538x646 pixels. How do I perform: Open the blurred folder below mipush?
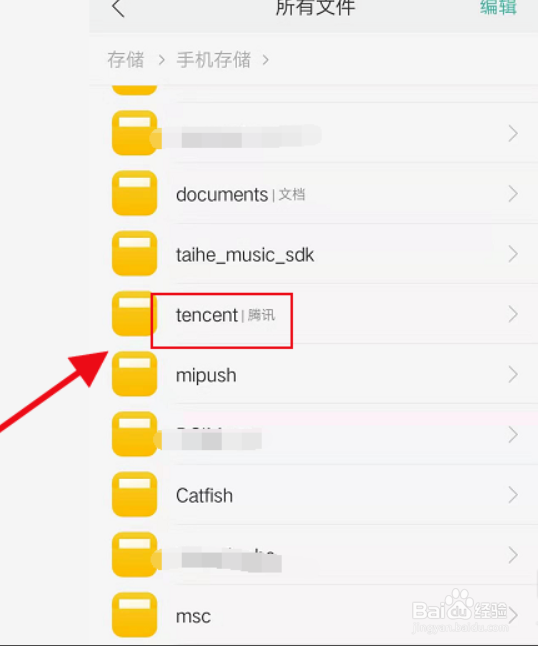pos(313,435)
